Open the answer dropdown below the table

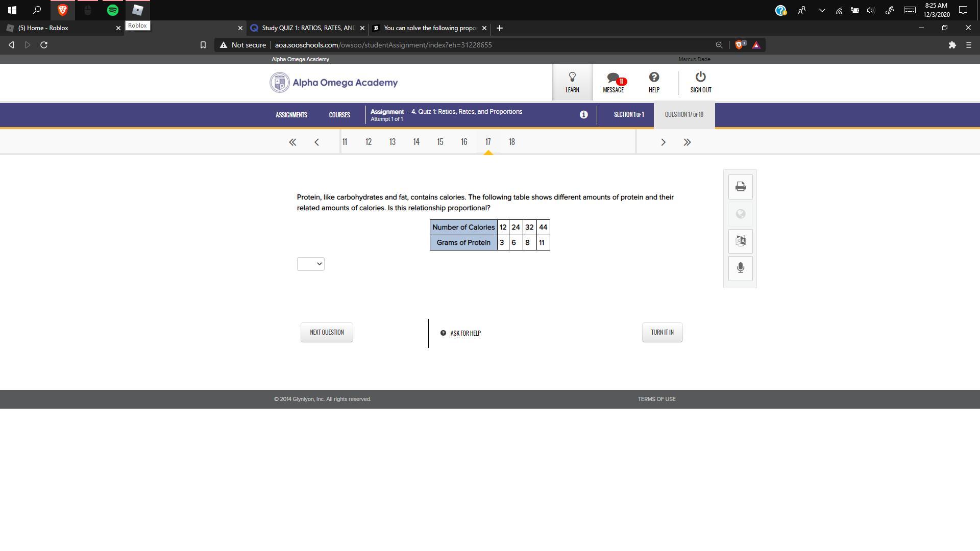(x=310, y=264)
